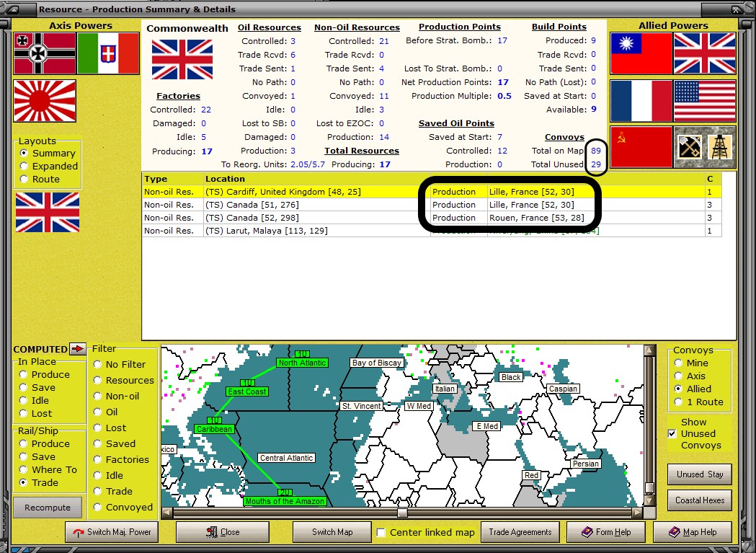Toggle Show Unused Convoys checkbox
The image size is (756, 553).
[x=672, y=433]
